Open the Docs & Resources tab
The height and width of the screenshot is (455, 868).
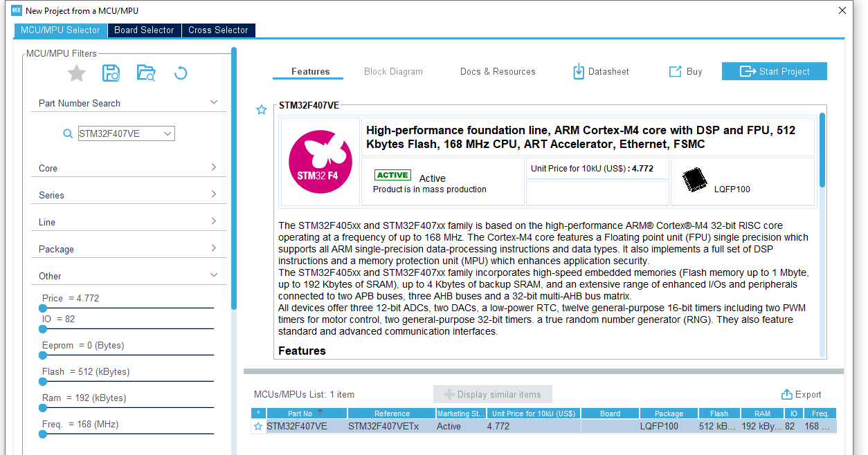pyautogui.click(x=498, y=71)
